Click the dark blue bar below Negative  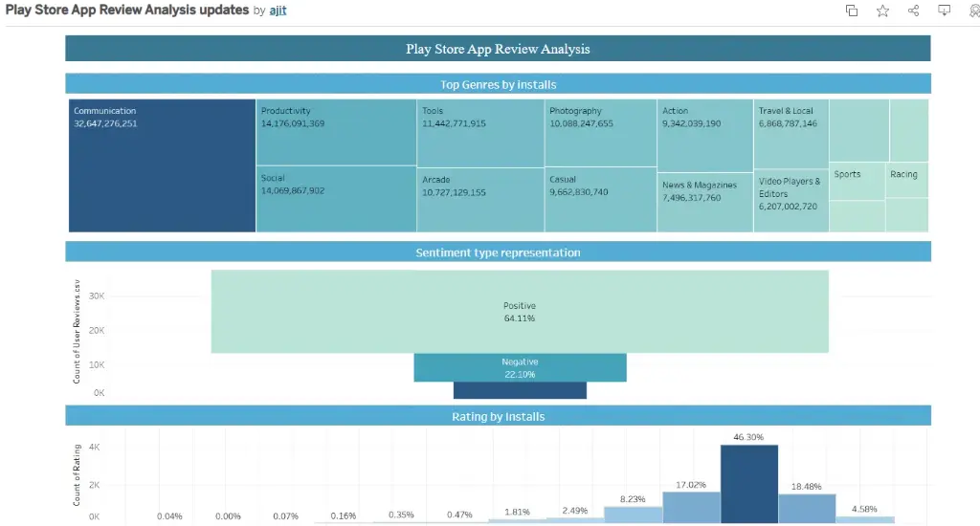point(520,390)
